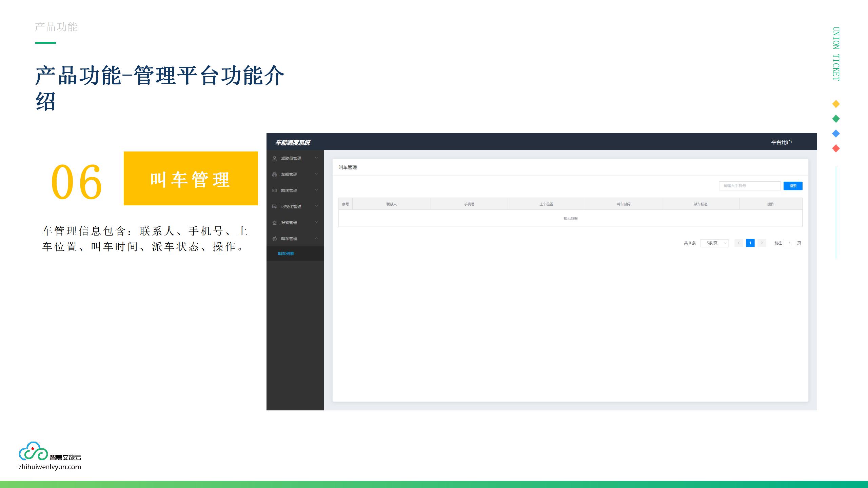868x488 pixels.
Task: Expand the 报警管理 chevron
Action: coord(316,222)
